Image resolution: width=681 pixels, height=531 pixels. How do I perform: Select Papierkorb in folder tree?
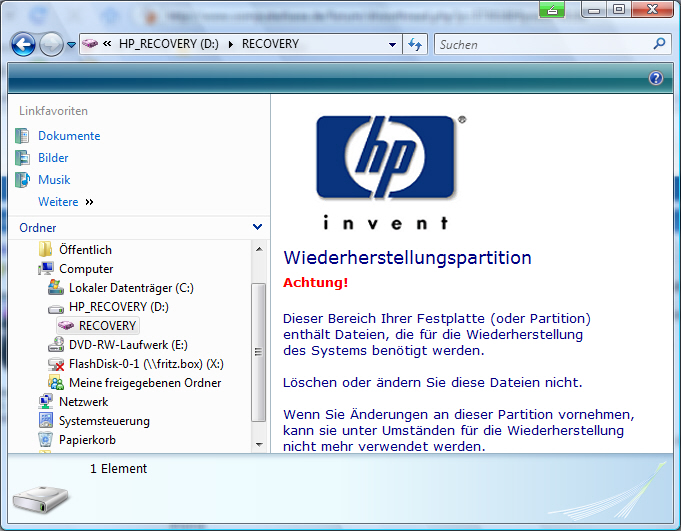coord(87,440)
